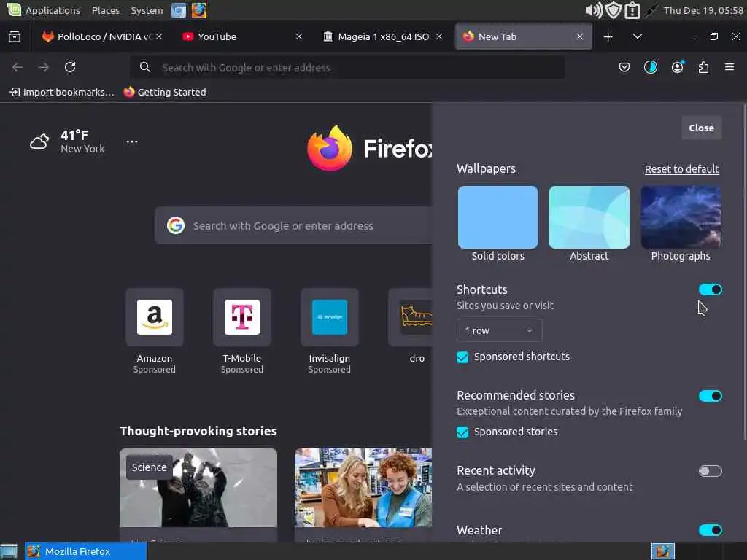Screen dimensions: 747x560
Task: Open the Applications menu
Action: pos(53,10)
